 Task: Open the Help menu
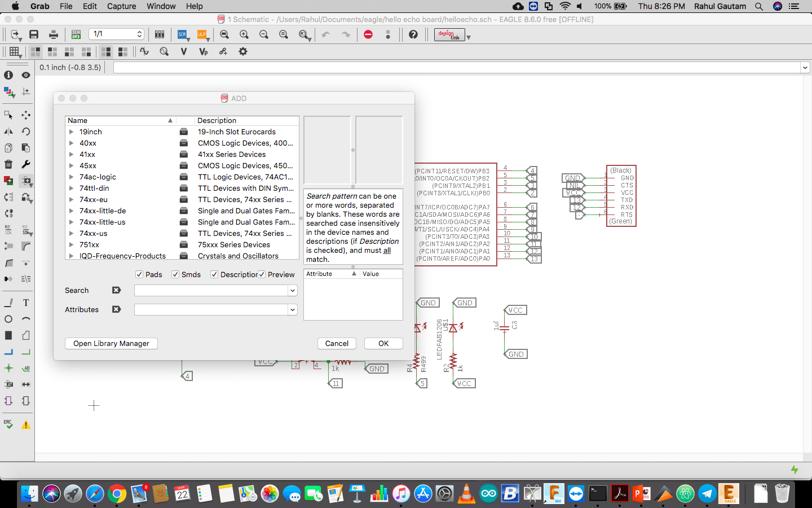pyautogui.click(x=195, y=6)
